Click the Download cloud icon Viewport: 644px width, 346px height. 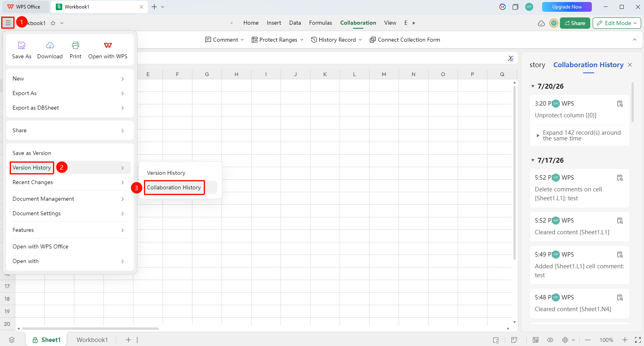coord(50,45)
